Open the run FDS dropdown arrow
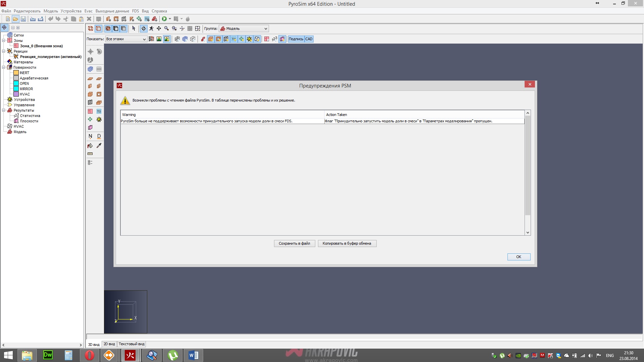Image resolution: width=644 pixels, height=362 pixels. [170, 19]
